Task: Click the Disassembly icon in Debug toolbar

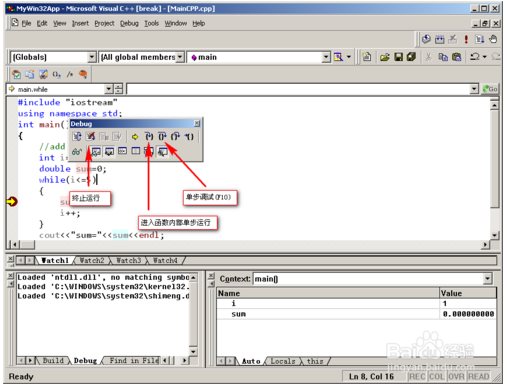Action: click(x=163, y=152)
